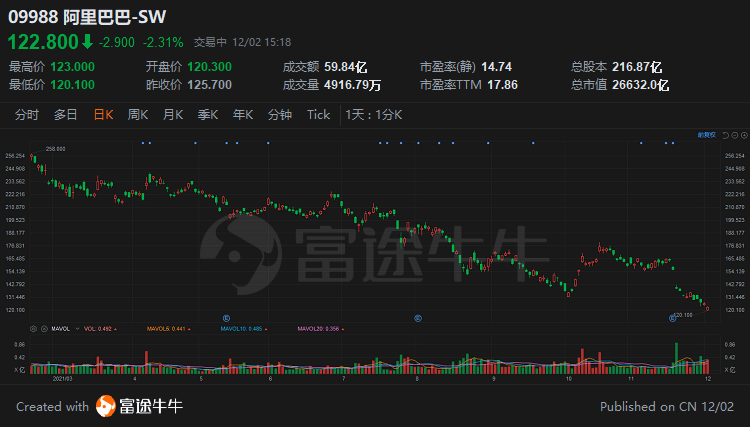Viewport: 750px width, 427px height.
Task: Click the 富途牛牛 logo icon in footer
Action: (106, 406)
